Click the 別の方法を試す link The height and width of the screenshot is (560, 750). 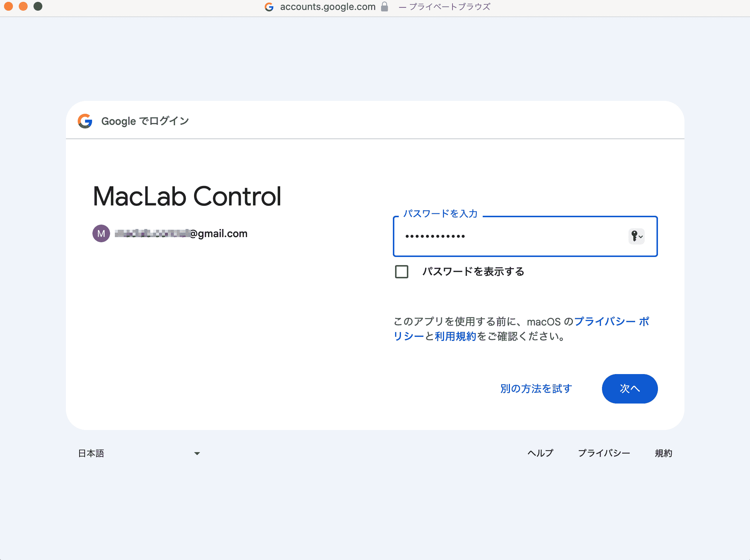(x=536, y=389)
